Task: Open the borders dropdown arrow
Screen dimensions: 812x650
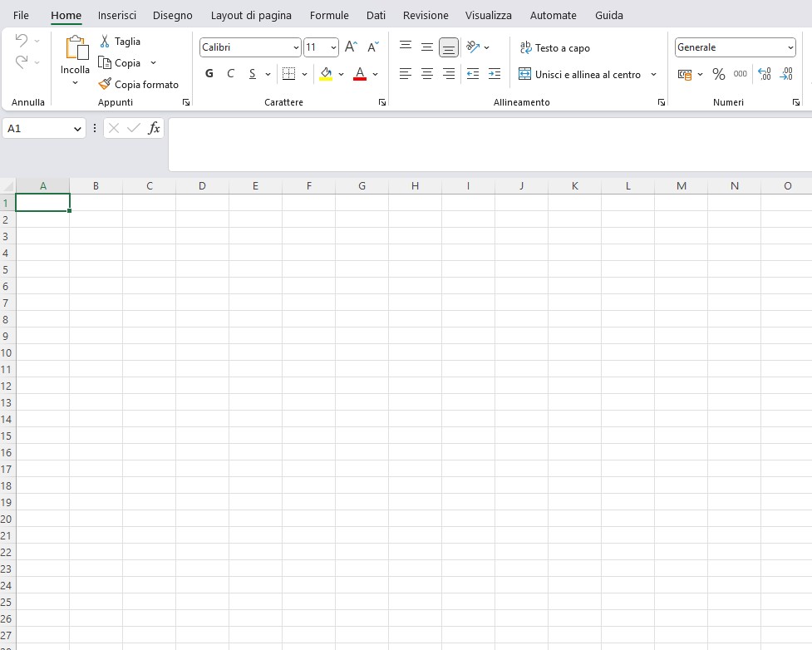Action: 304,74
